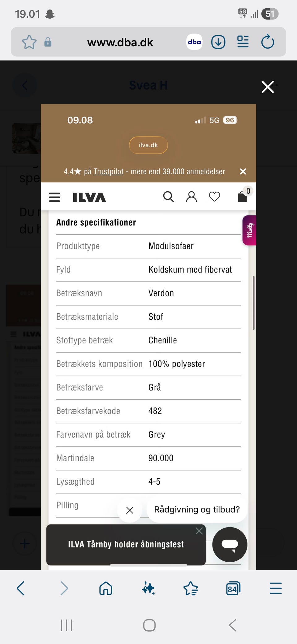
Task: Reload the dba.dk page
Action: [268, 42]
